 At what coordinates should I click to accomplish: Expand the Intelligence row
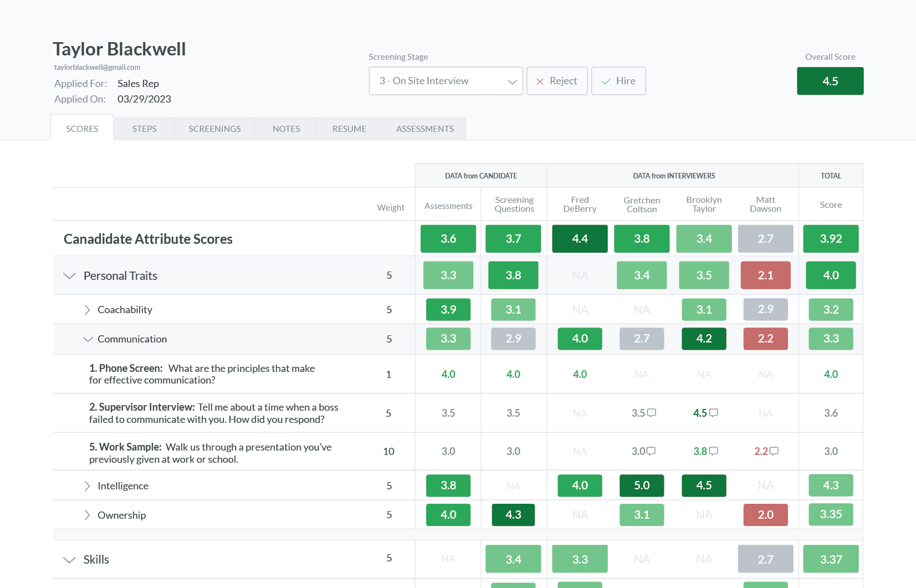(87, 486)
